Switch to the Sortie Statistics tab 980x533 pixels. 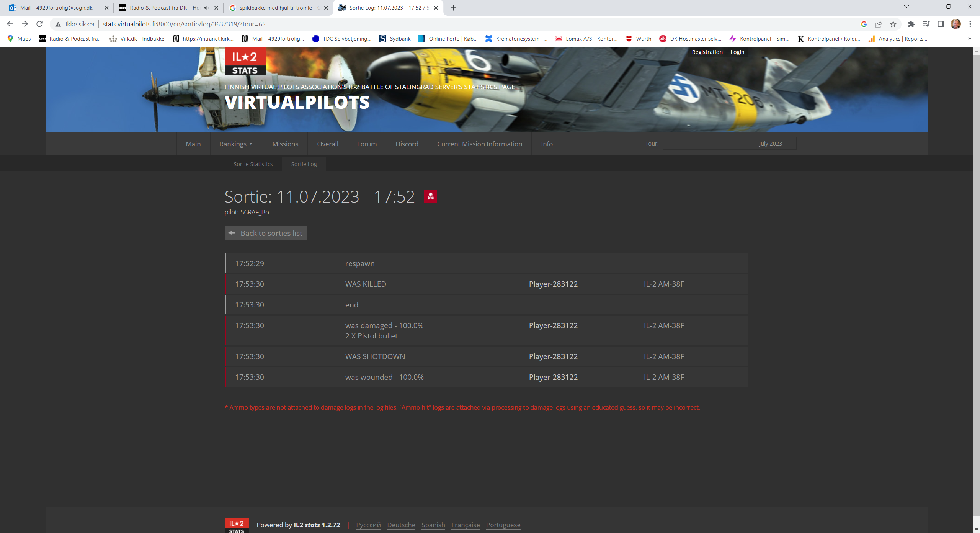tap(253, 164)
